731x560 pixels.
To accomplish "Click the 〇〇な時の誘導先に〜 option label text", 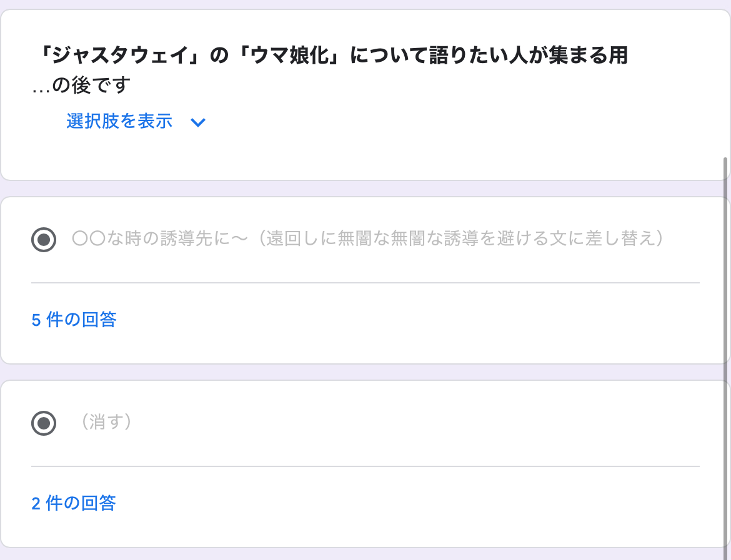I will [x=367, y=238].
